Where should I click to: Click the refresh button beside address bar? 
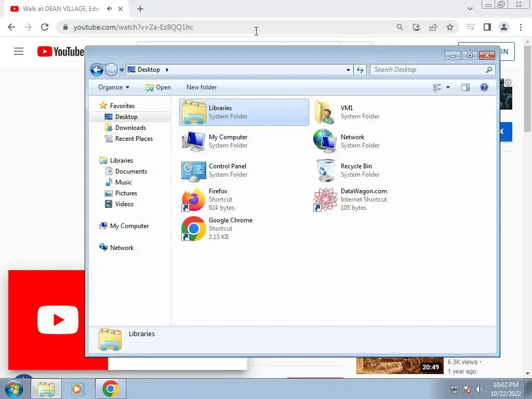click(x=360, y=70)
